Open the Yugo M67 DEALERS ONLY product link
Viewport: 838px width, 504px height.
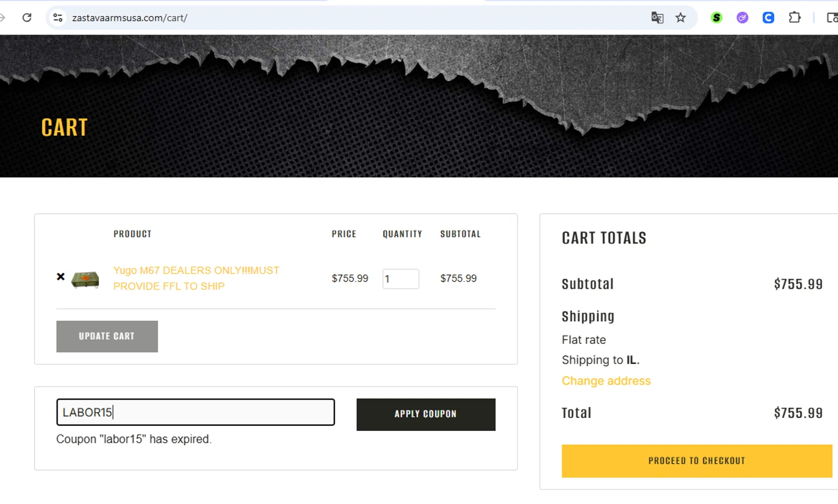click(x=196, y=278)
